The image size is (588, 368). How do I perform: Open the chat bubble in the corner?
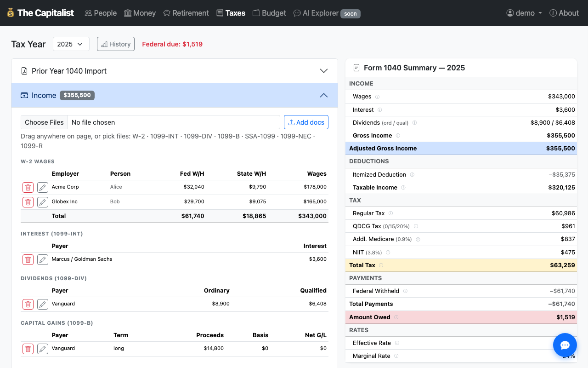tap(565, 345)
